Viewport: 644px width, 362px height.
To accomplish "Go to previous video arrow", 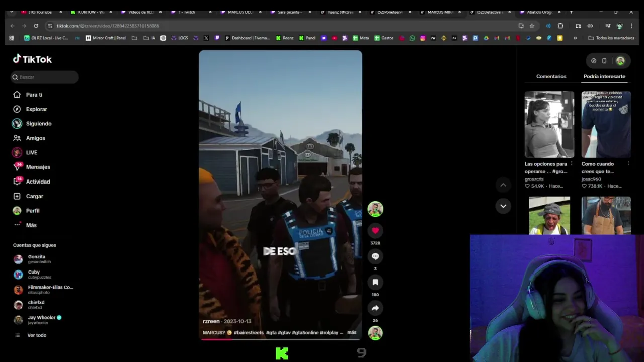I will click(x=503, y=185).
